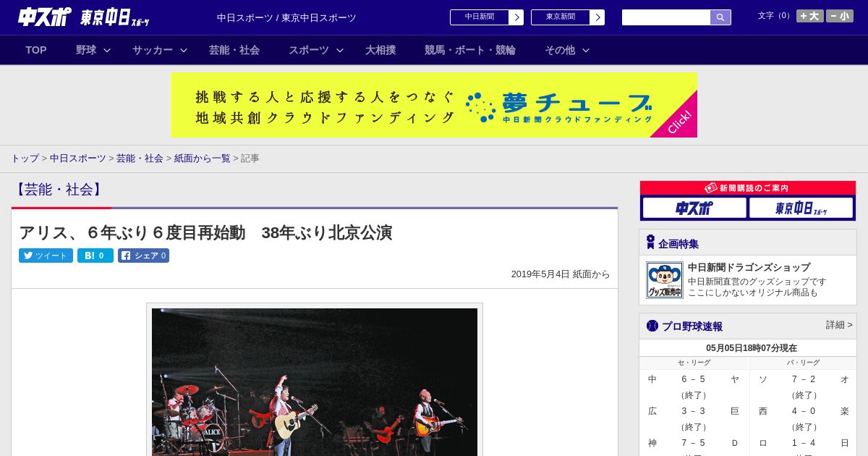Click score 7 − 5 for 神 vs D
Image resolution: width=868 pixels, height=456 pixels.
[694, 443]
